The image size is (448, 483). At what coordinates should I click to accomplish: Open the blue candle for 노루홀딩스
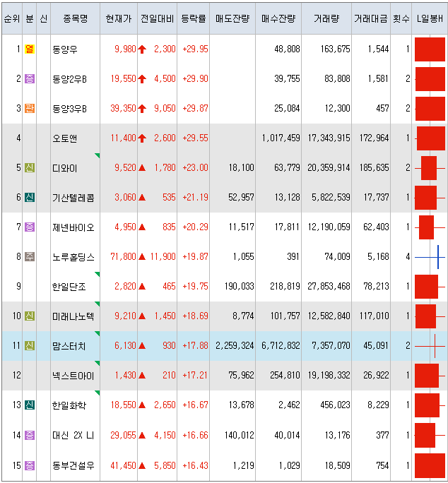430,257
